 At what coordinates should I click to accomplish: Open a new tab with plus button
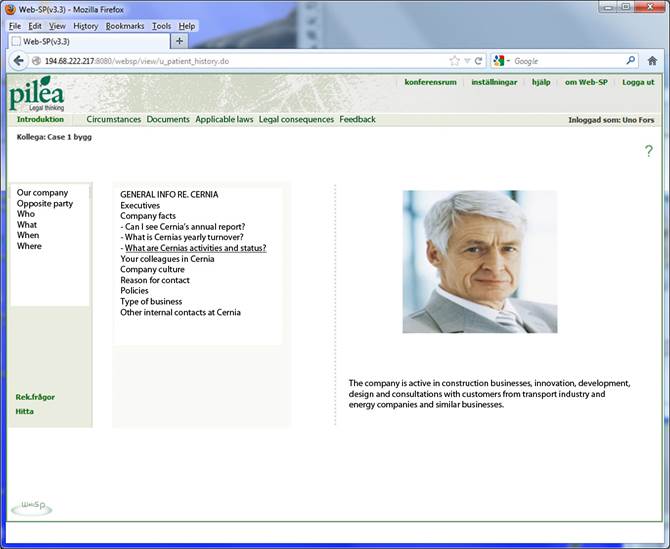click(x=180, y=41)
